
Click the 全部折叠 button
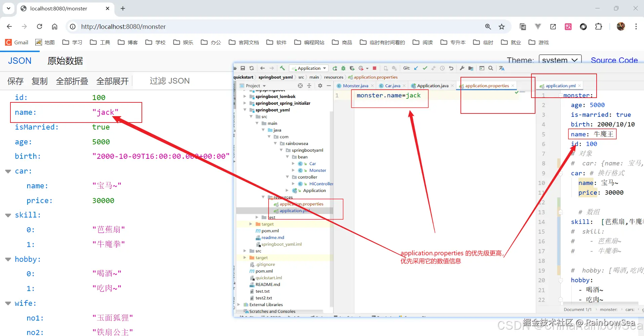[72, 81]
